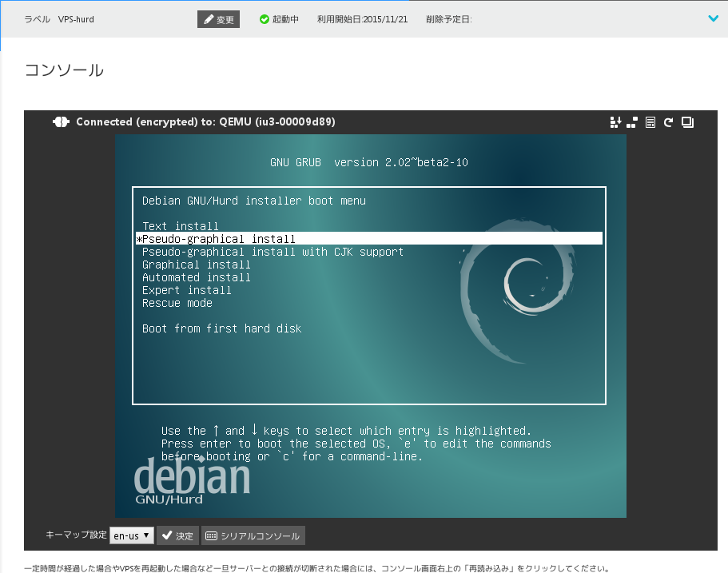Screen dimensions: 728x573
Task: Select 'Boot from first hard disk'
Action: coord(221,328)
